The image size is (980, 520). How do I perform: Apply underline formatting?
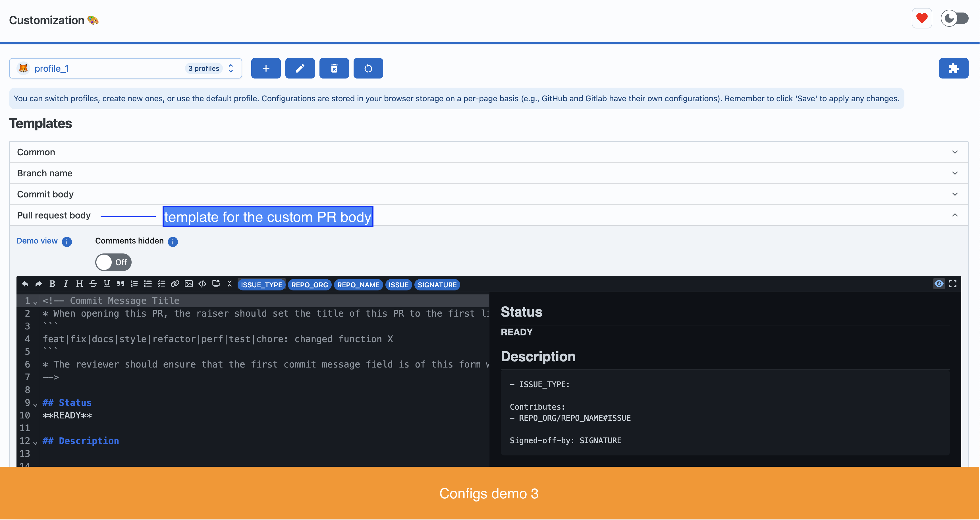[107, 284]
